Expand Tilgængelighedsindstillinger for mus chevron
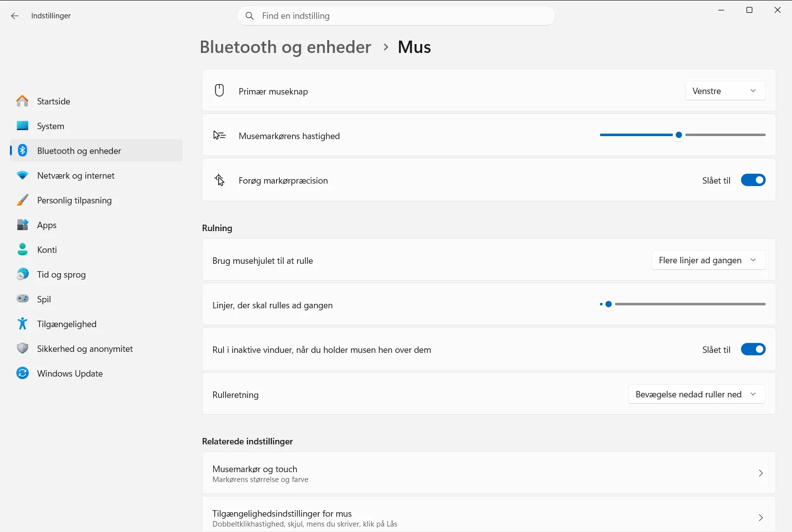This screenshot has height=532, width=792. pos(761,518)
